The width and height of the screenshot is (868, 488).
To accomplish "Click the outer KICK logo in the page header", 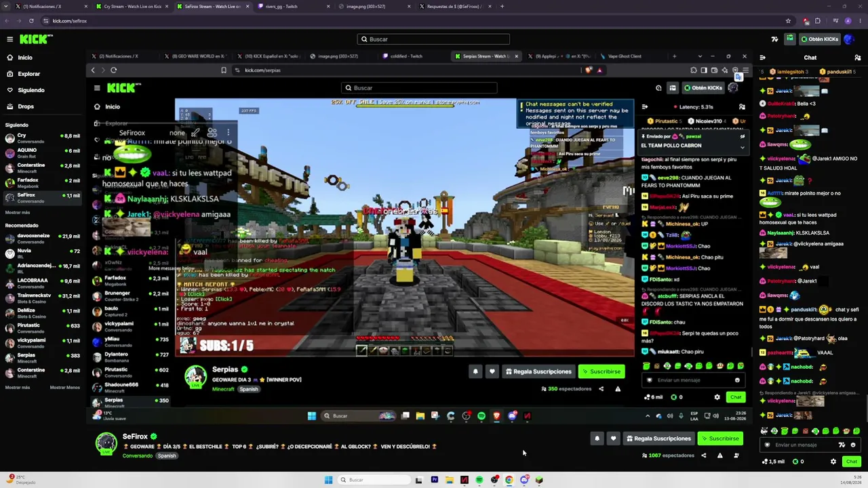I will 36,39.
